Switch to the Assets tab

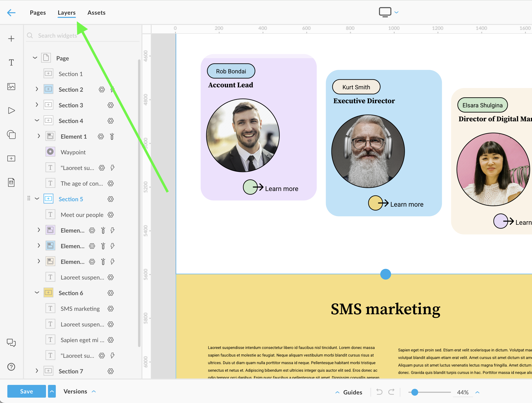coord(96,12)
